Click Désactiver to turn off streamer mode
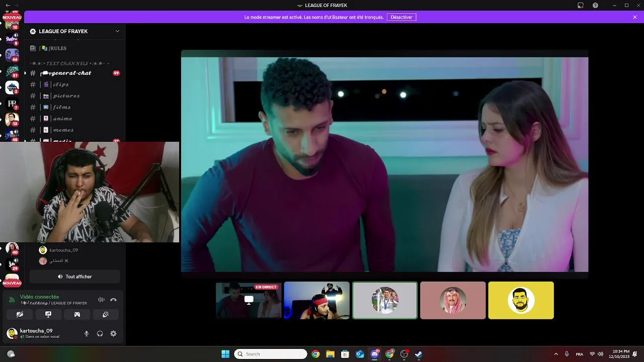Screen dimensions: 644x362 click(x=401, y=17)
